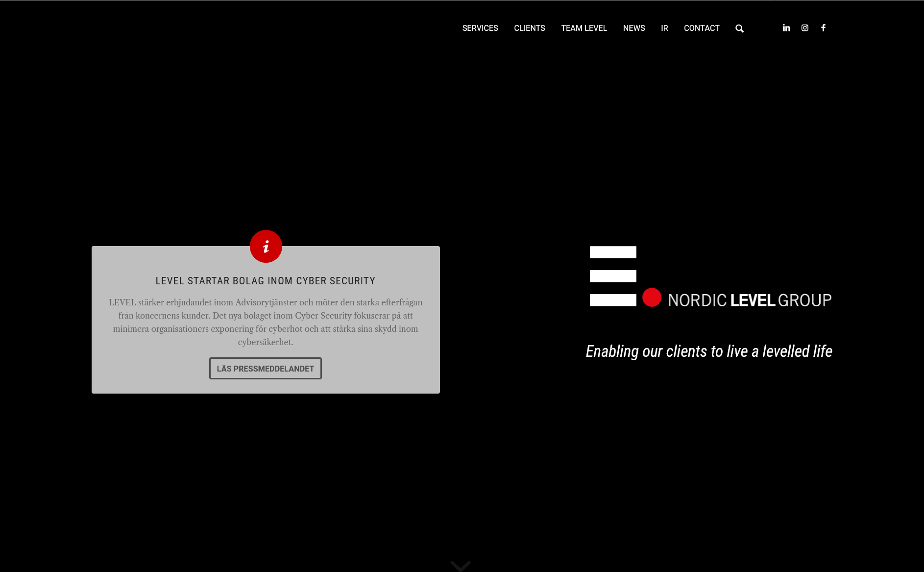Click the bottom white bar of the logo

pyautogui.click(x=613, y=300)
